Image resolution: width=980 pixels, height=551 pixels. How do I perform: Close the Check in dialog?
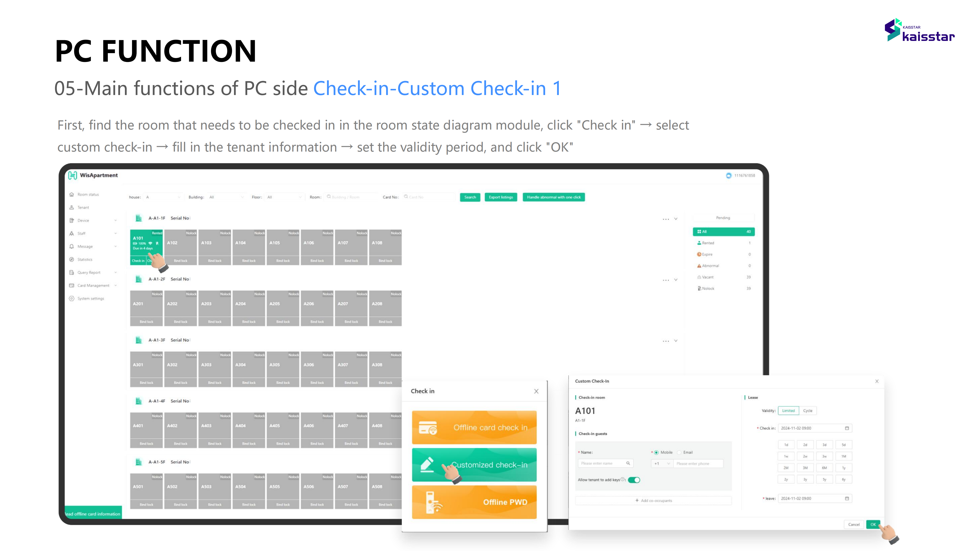tap(536, 391)
